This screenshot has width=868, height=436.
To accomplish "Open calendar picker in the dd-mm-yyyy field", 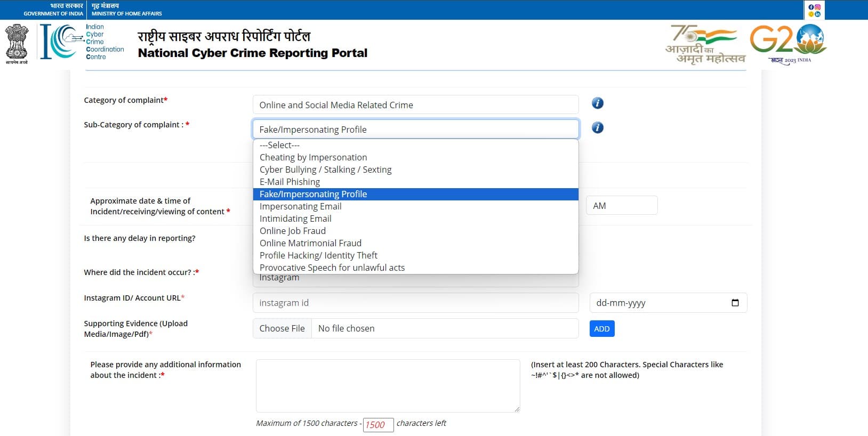I will (735, 303).
